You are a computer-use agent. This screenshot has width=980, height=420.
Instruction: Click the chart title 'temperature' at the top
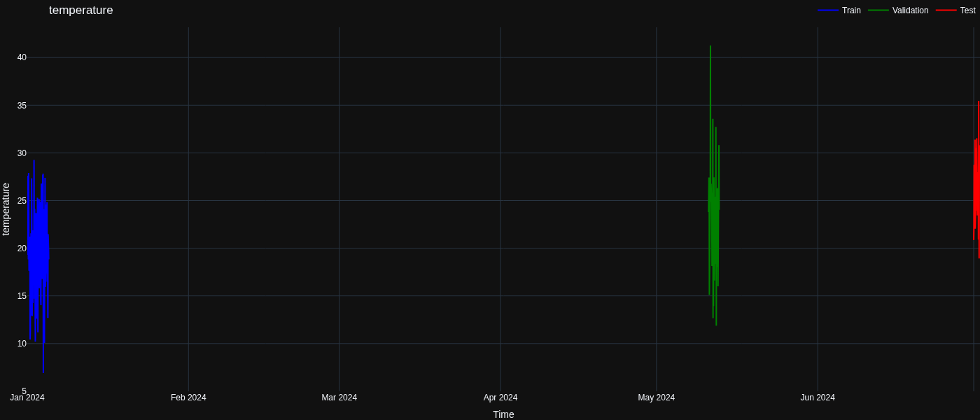click(x=81, y=10)
